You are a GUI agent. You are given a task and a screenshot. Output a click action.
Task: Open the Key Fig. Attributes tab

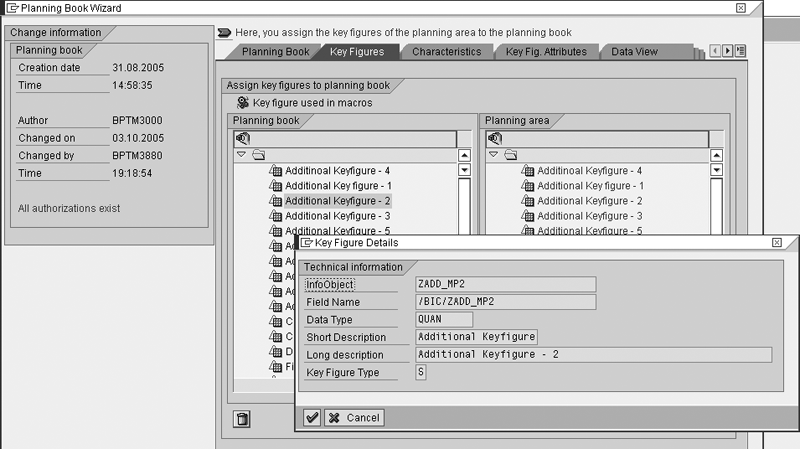[x=545, y=52]
